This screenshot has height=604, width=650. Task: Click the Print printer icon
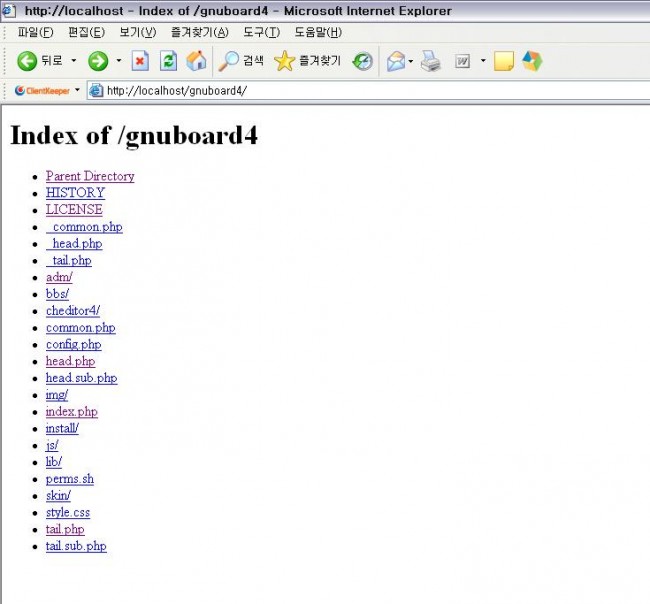[431, 61]
